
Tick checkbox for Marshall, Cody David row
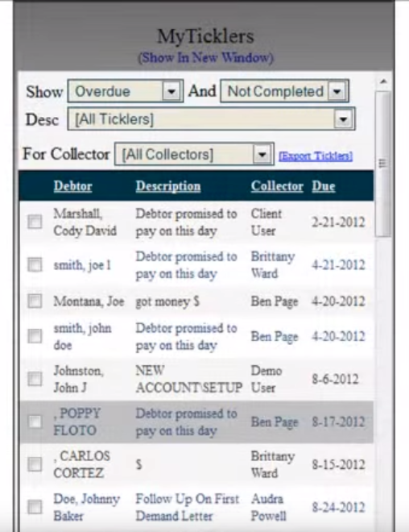click(x=35, y=222)
